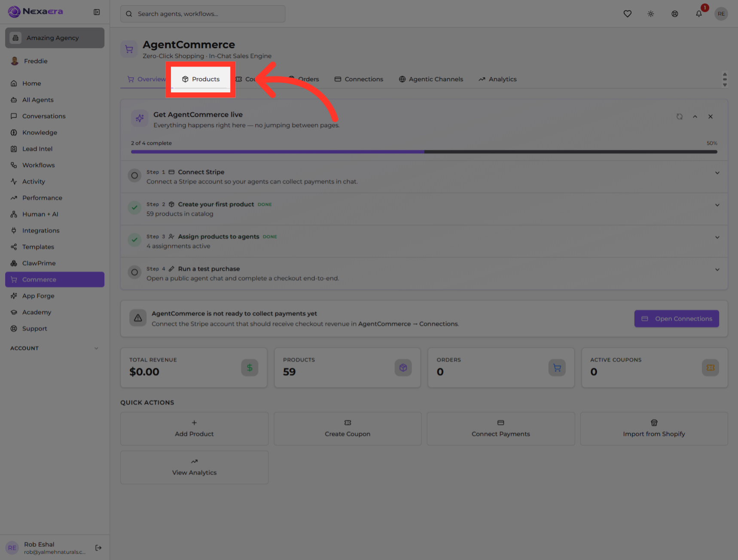The height and width of the screenshot is (560, 738).
Task: Open the Agentic Channels tab
Action: 431,79
